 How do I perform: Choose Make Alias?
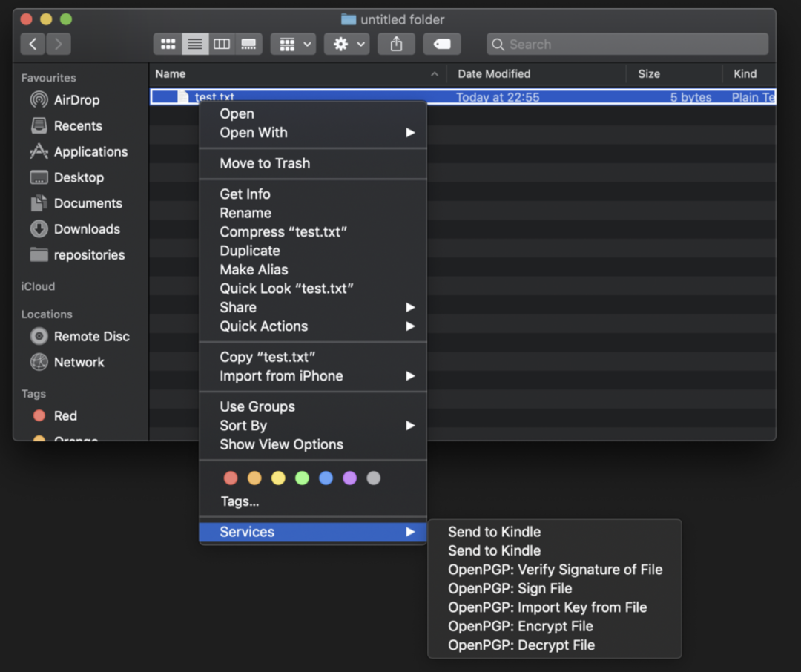313,269
